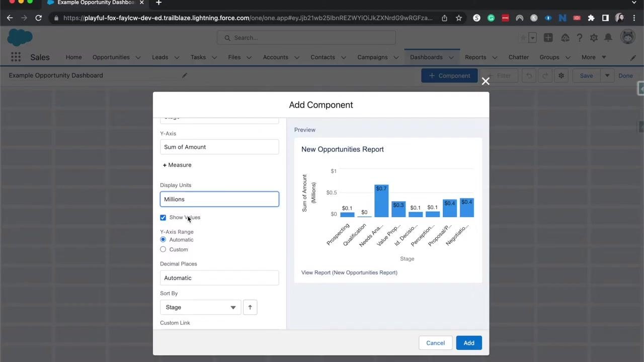Toggle sort direction arrow next to Stage
This screenshot has width=644, height=362.
pyautogui.click(x=250, y=307)
